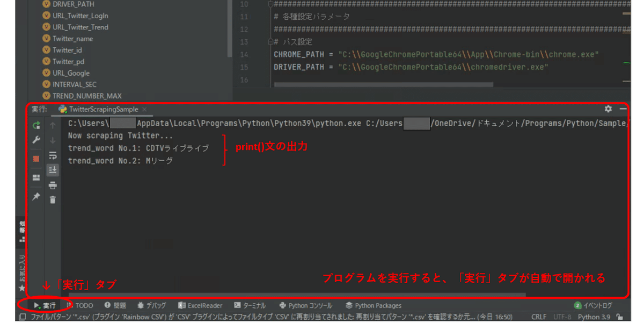Open the Python コンソール tab
The image size is (644, 330).
coord(306,305)
